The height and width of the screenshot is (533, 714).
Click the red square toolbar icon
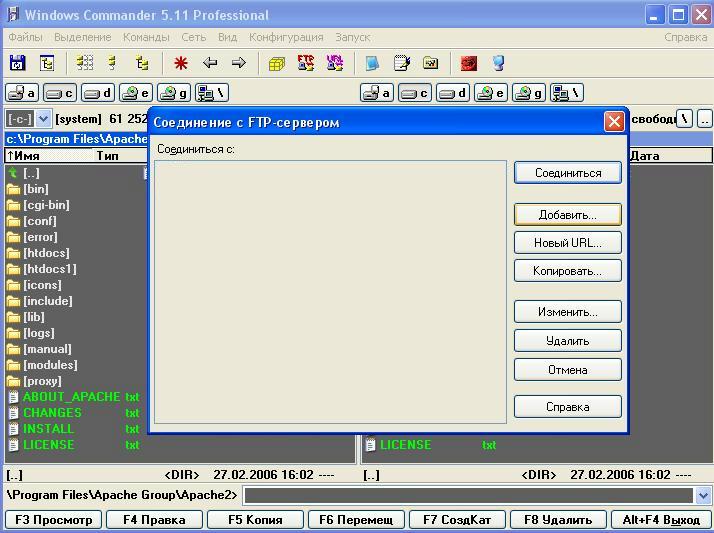point(469,63)
